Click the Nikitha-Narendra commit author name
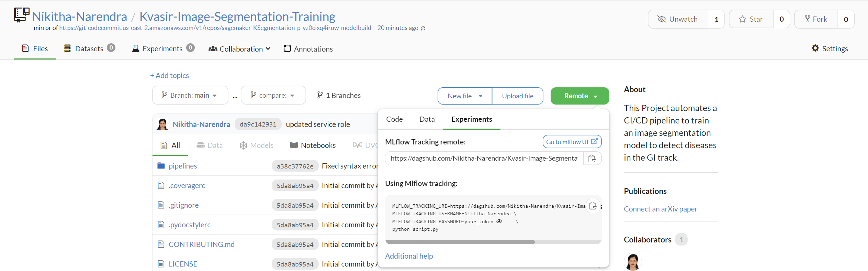Viewport: 868px width, 271px height. tap(201, 124)
